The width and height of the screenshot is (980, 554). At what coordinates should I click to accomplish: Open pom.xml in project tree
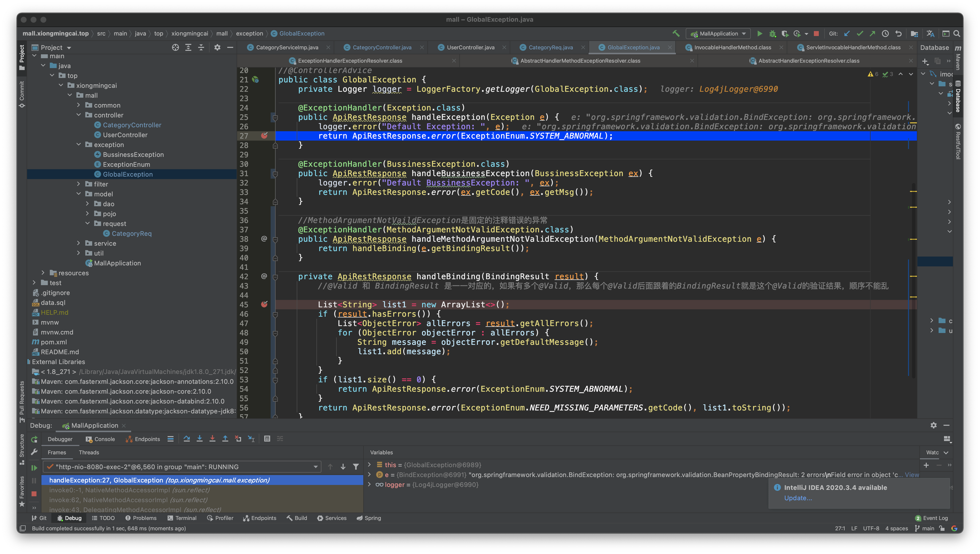pyautogui.click(x=53, y=342)
